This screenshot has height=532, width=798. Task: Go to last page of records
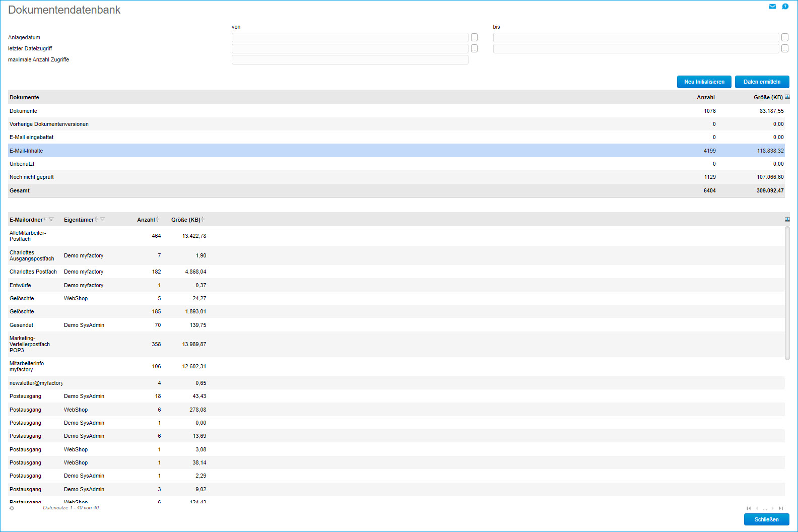(781, 508)
